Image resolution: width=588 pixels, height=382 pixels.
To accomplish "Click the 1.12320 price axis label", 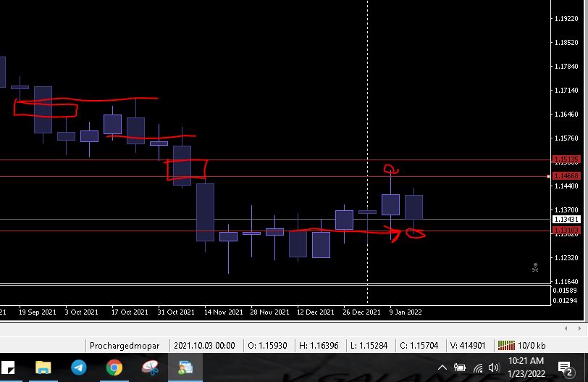I will click(566, 258).
